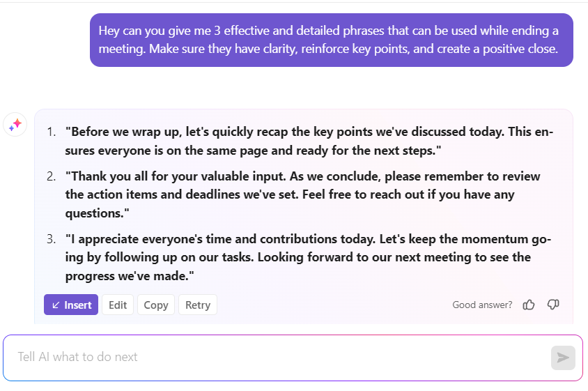Viewport: 588px width, 391px height.
Task: Click list number 3 marker
Action: 52,239
